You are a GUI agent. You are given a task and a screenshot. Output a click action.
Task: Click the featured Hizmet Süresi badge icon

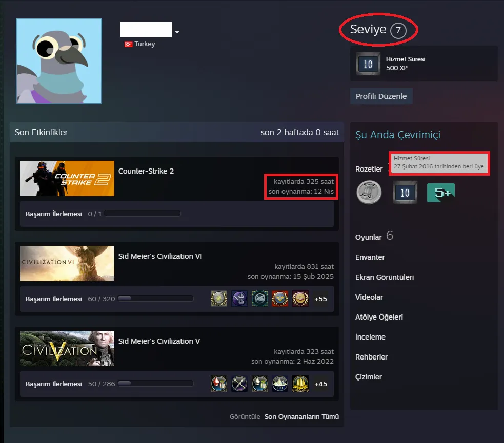[x=368, y=64]
